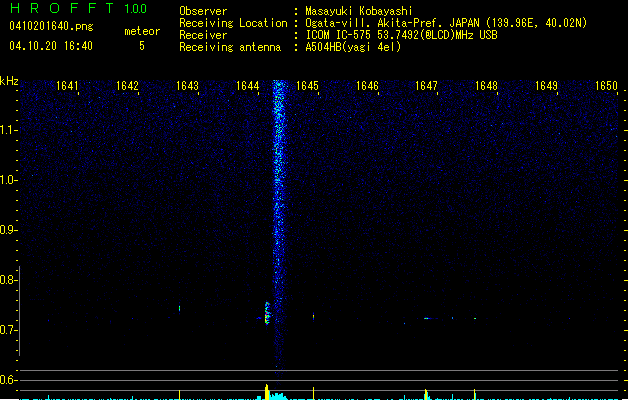Click the 0.9 kHz frequency label

[x=8, y=230]
